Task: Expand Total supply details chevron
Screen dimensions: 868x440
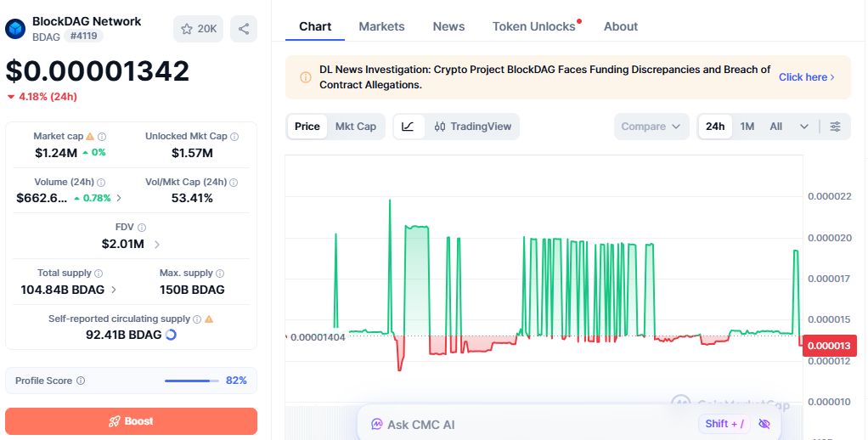Action: [114, 290]
